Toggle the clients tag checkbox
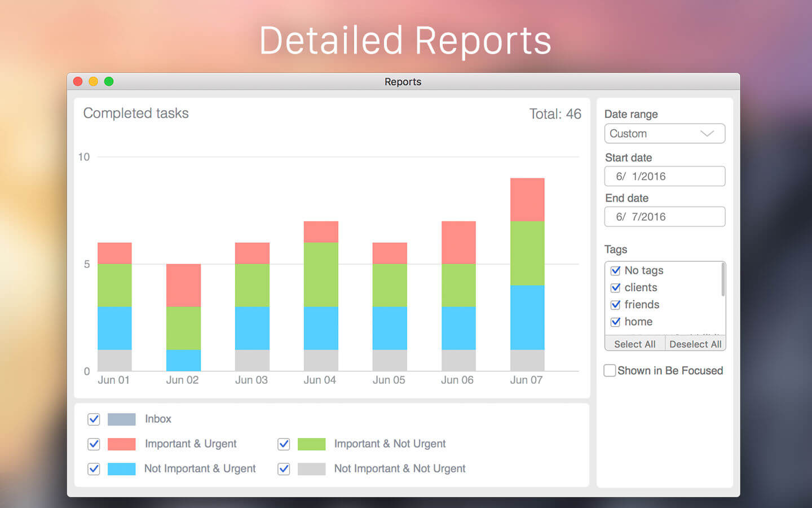The image size is (812, 508). coord(616,288)
